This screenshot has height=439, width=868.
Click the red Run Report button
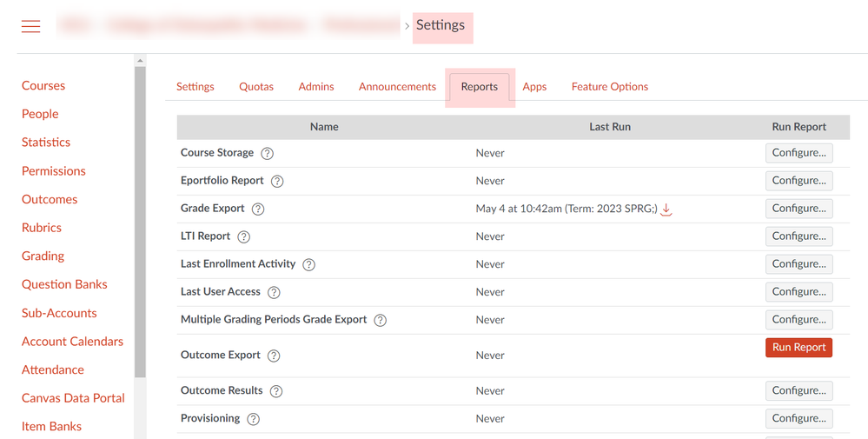click(798, 348)
